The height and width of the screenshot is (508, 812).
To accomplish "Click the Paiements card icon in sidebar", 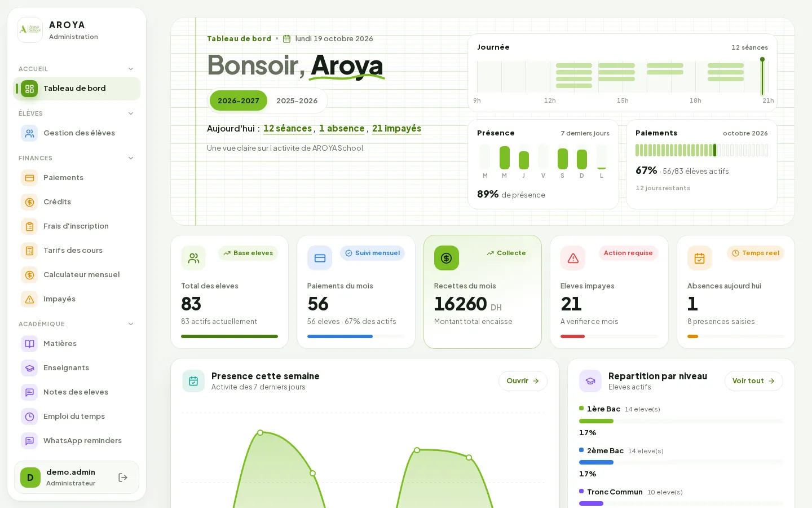I will coord(30,178).
